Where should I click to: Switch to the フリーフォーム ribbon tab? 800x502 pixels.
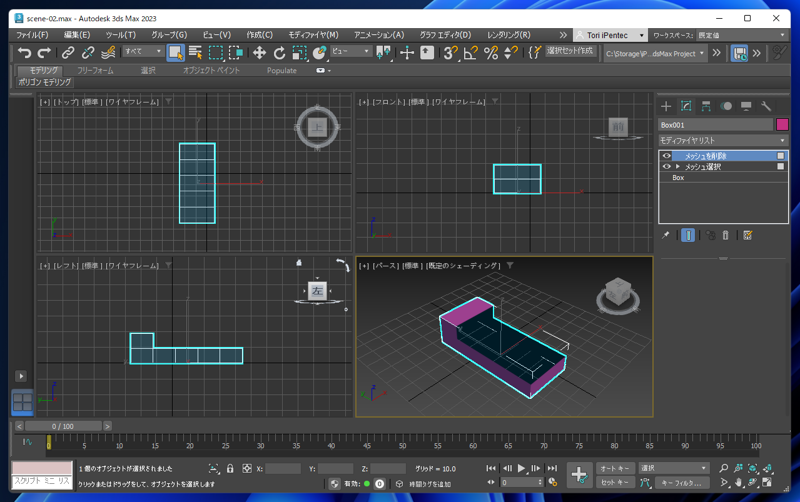(x=95, y=71)
